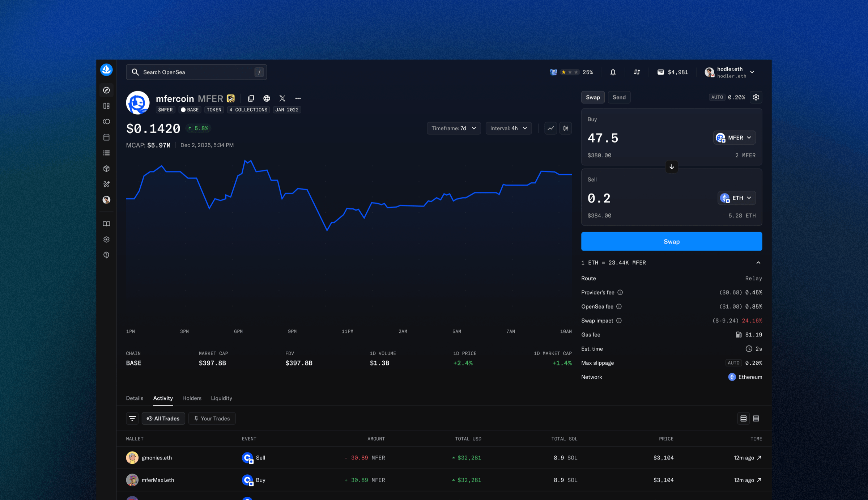Expand the hodler.eth account menu

pyautogui.click(x=730, y=72)
